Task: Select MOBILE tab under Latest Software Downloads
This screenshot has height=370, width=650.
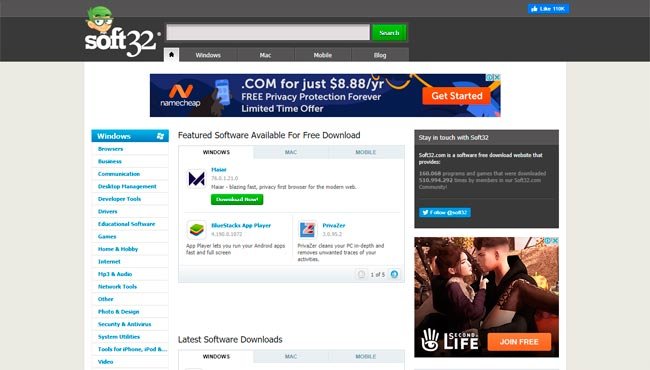Action: (x=366, y=356)
